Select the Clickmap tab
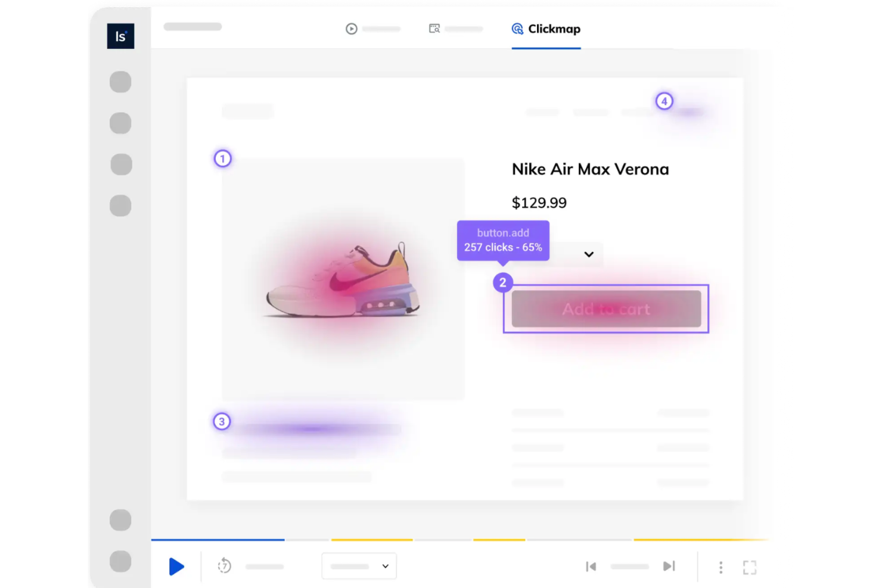882x588 pixels. pyautogui.click(x=546, y=29)
